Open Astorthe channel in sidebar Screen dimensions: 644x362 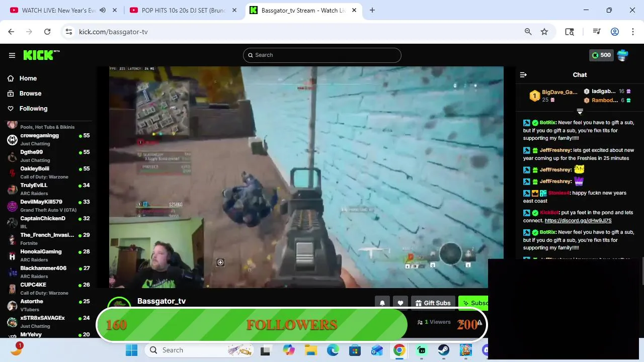tap(48, 305)
